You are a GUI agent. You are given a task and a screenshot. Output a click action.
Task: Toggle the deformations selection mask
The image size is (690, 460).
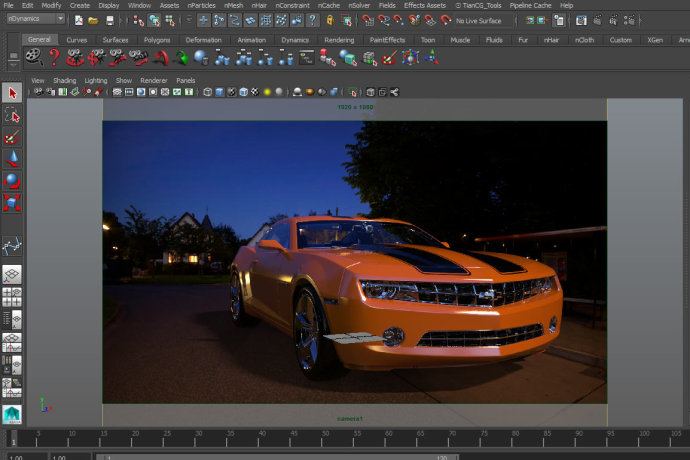click(x=266, y=20)
